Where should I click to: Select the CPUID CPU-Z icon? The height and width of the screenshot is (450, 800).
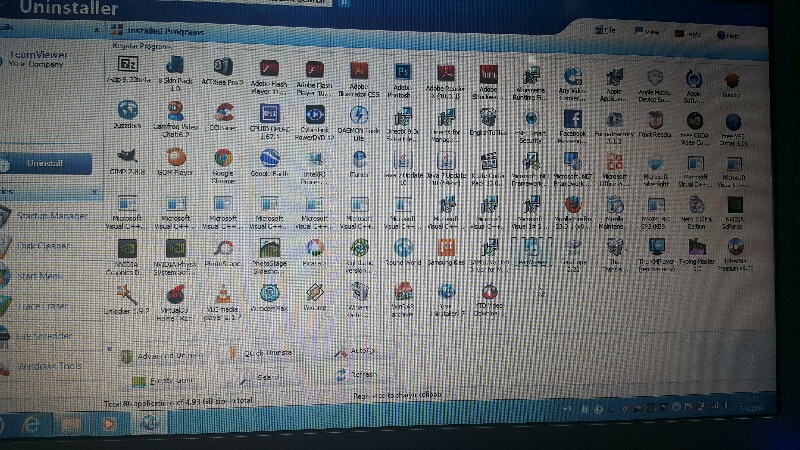[x=269, y=113]
